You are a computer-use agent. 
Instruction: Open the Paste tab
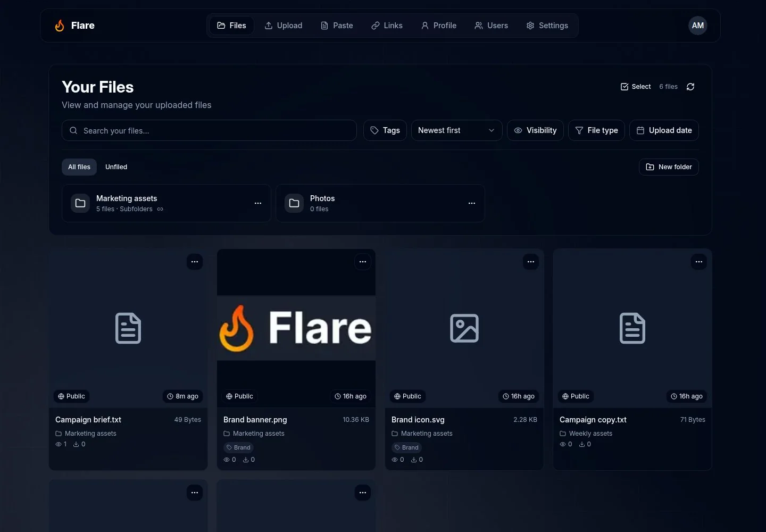click(337, 26)
